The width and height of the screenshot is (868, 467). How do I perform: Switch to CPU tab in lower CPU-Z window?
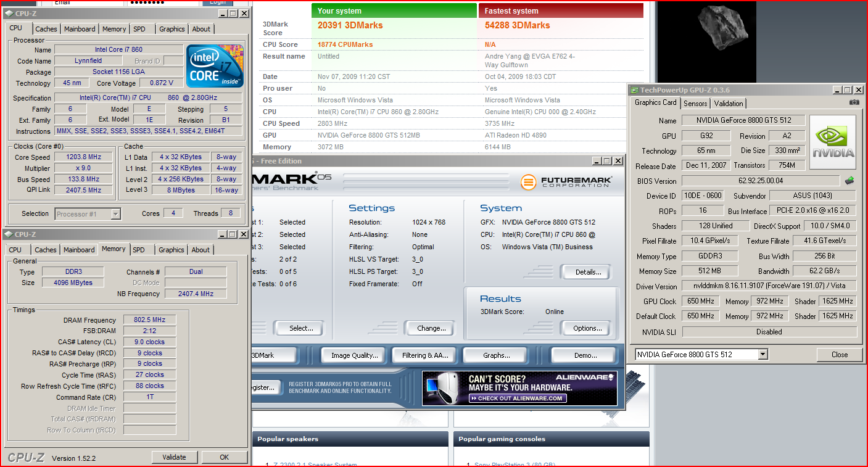pos(15,250)
